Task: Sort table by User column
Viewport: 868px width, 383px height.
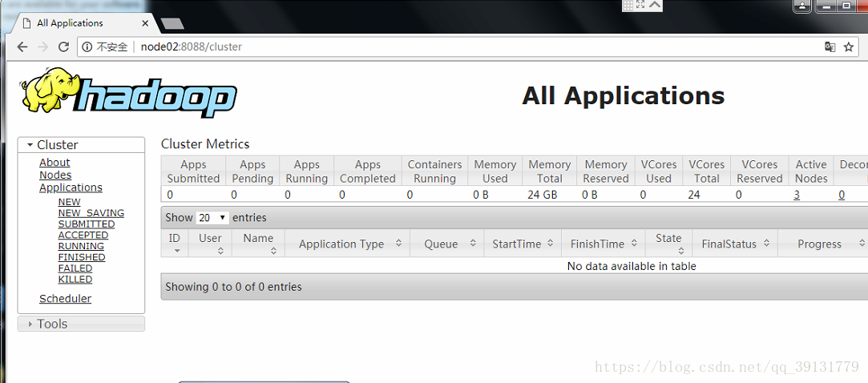Action: click(210, 244)
